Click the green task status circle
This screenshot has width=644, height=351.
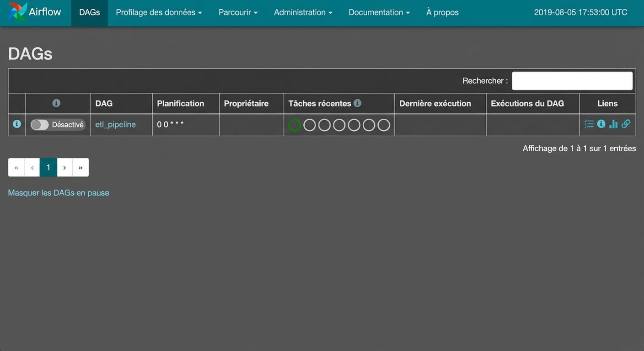pyautogui.click(x=295, y=125)
